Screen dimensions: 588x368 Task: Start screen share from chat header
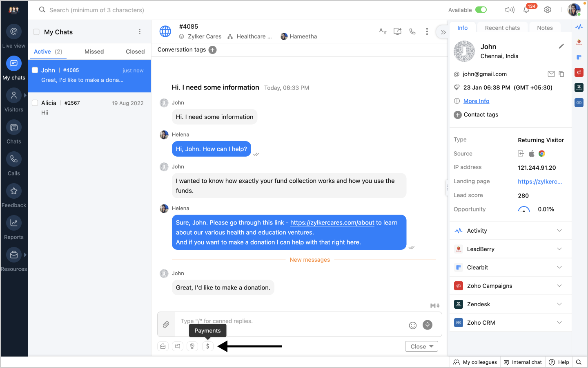coord(397,31)
